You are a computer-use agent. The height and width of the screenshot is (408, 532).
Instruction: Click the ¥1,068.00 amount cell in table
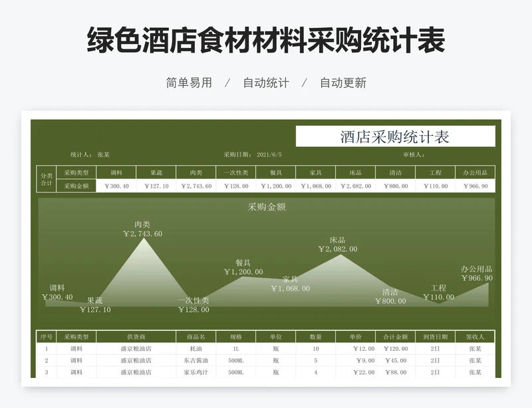316,186
